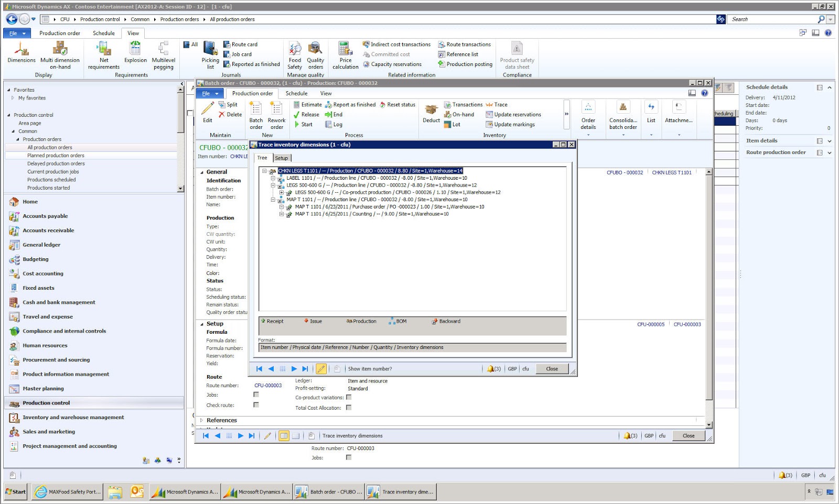Open Food Safety in ribbon
The height and width of the screenshot is (504, 839).
295,56
